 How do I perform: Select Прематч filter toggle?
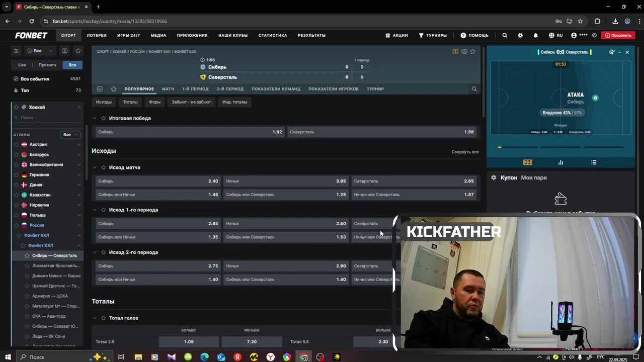[x=47, y=65]
